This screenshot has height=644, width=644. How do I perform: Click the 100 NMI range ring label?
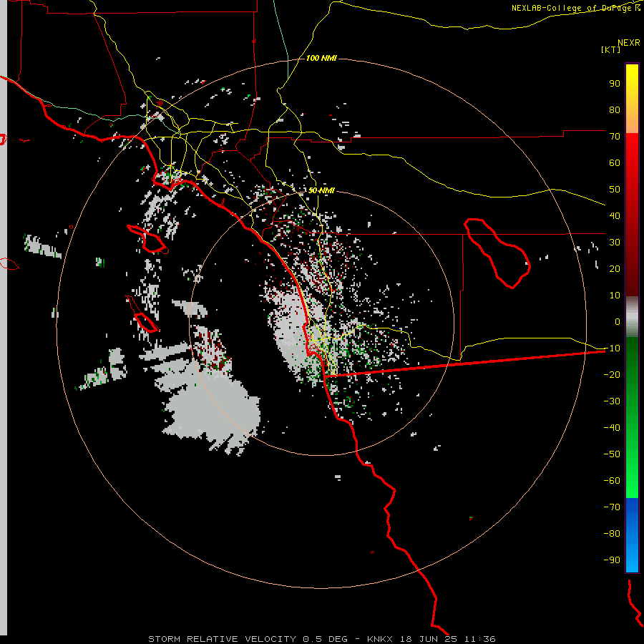[x=321, y=58]
